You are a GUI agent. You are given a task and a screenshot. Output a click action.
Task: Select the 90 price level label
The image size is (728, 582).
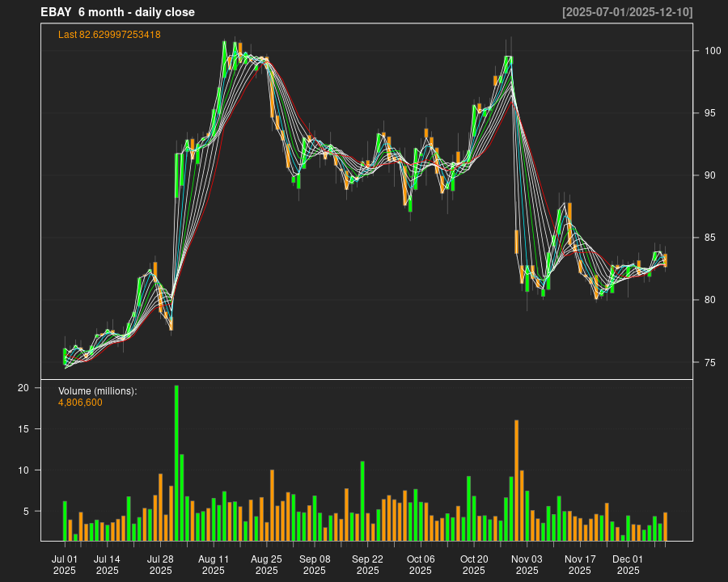(x=709, y=175)
